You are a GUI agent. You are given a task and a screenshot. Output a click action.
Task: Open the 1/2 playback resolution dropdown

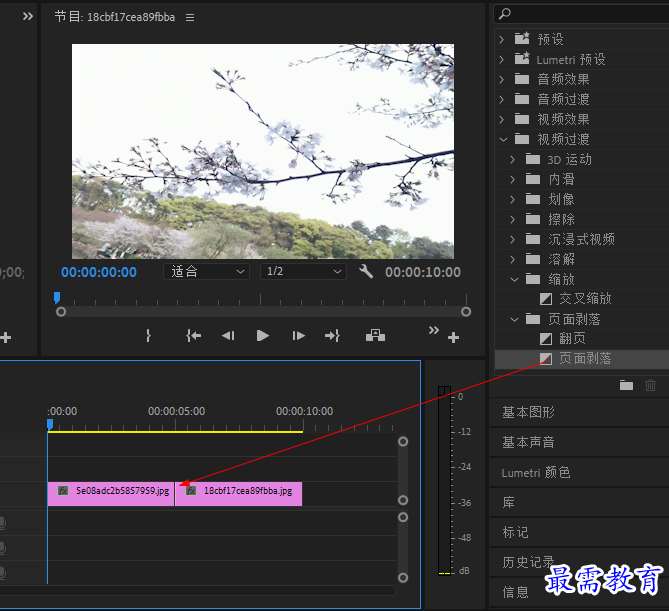click(x=303, y=271)
